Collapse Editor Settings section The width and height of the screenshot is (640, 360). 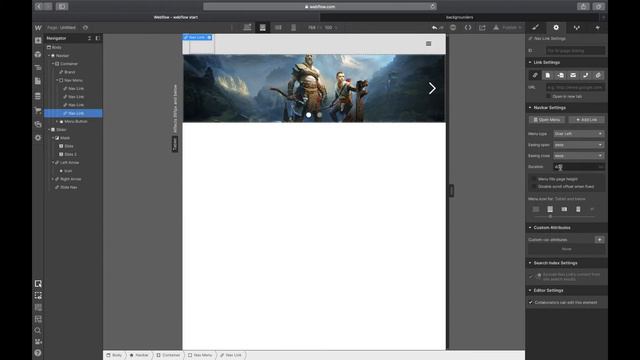point(530,291)
